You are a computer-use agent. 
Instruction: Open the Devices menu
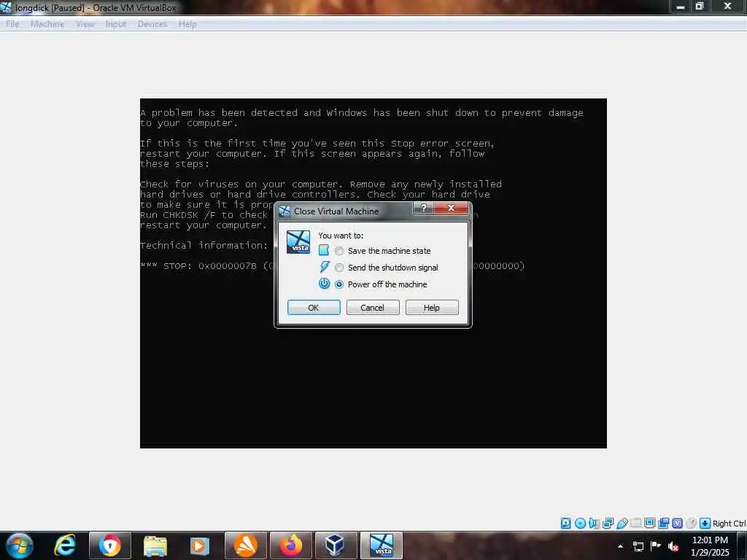(x=152, y=24)
